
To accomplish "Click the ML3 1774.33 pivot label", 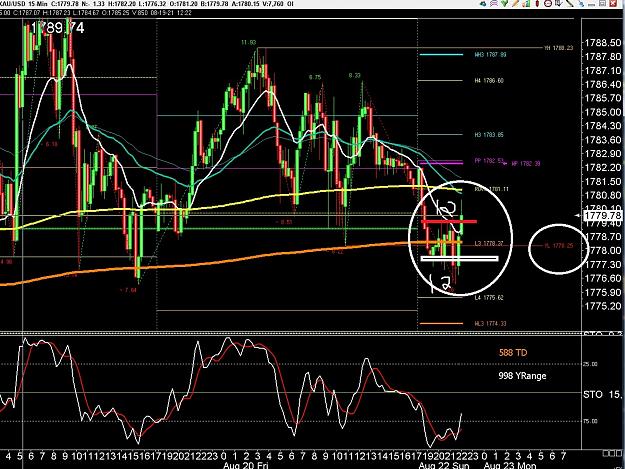I will click(490, 324).
